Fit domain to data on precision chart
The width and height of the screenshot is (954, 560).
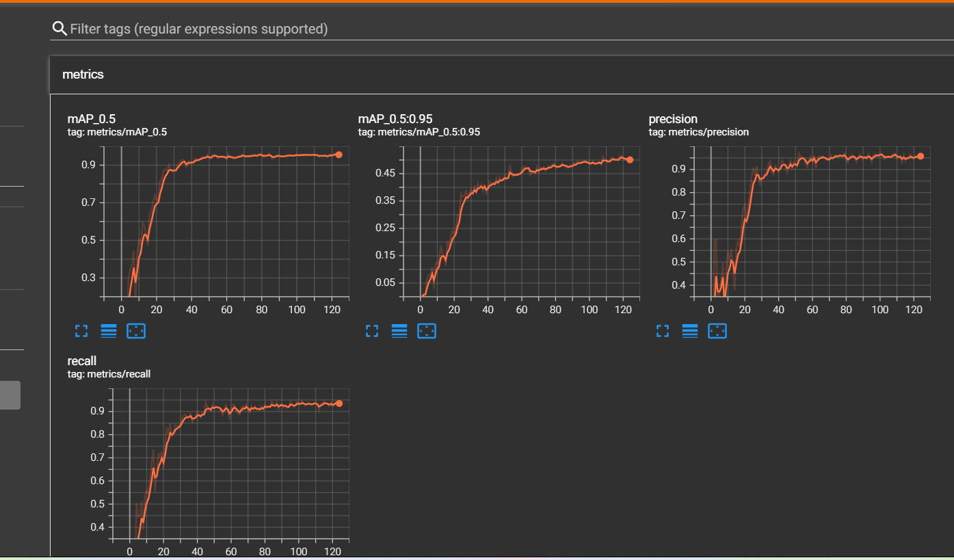[x=717, y=332]
